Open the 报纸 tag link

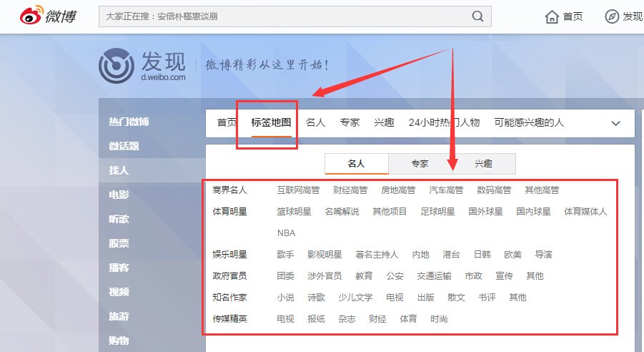[x=316, y=318]
